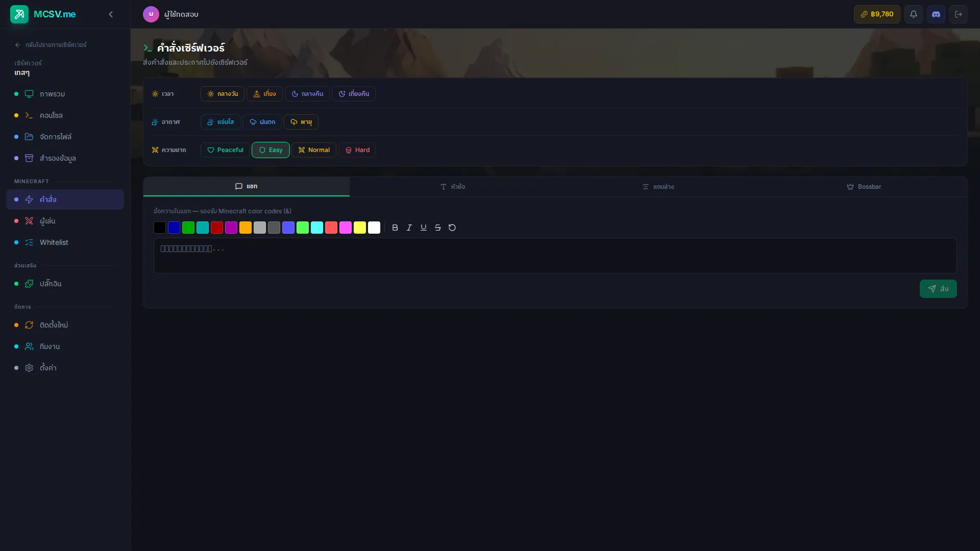This screenshot has width=980, height=551.
Task: Select Peaceful difficulty option
Action: click(x=225, y=150)
